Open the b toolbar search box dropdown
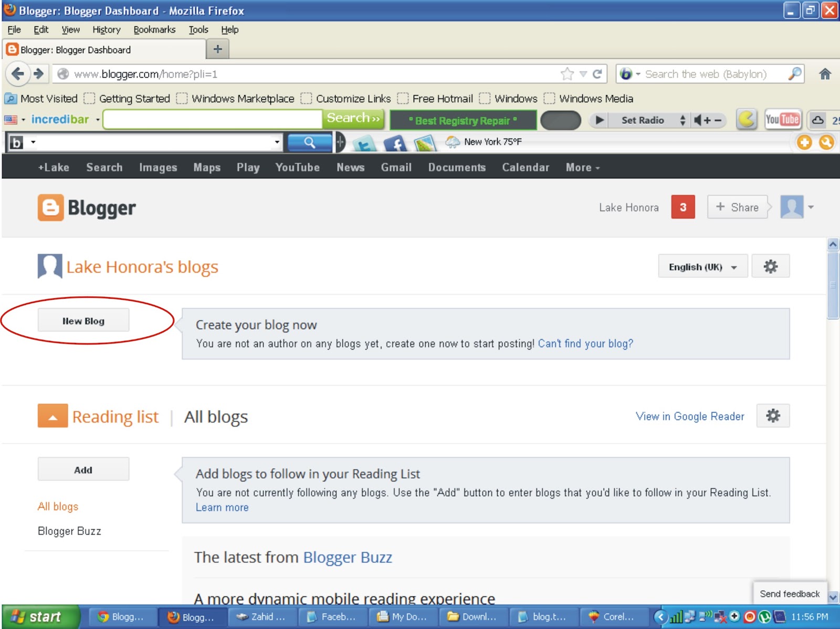 click(277, 142)
